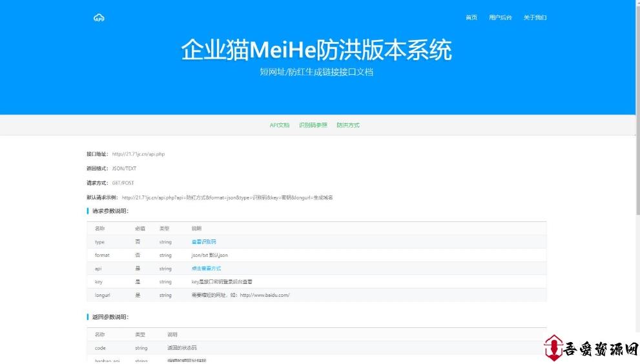640x364 pixels.
Task: Switch to the API文档 tab
Action: click(x=280, y=125)
